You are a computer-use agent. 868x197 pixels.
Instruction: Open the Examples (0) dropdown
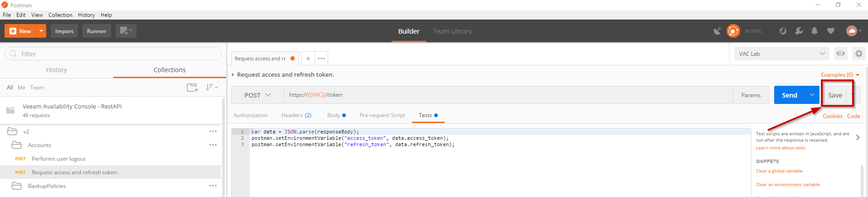840,75
